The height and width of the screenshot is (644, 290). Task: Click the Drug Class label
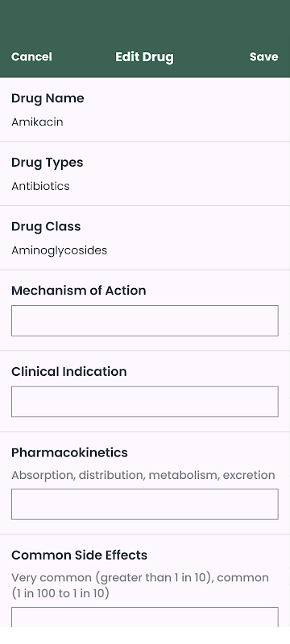pyautogui.click(x=46, y=226)
